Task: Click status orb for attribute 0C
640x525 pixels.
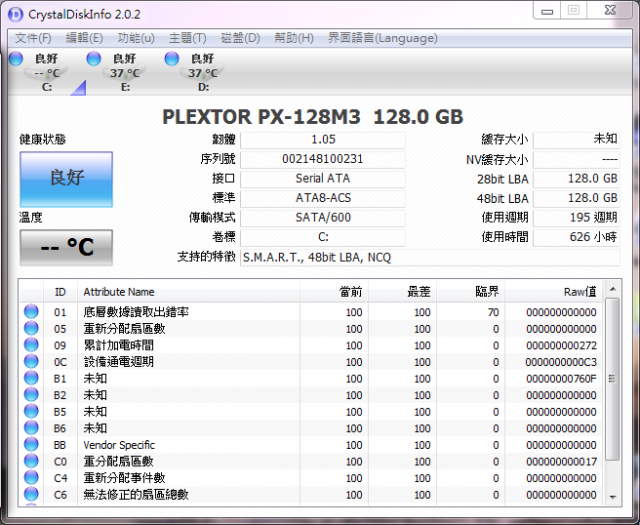Action: click(x=31, y=361)
